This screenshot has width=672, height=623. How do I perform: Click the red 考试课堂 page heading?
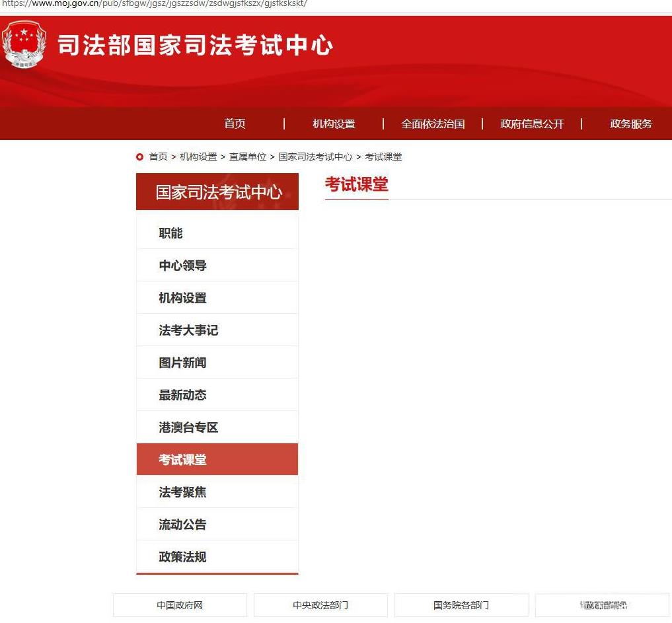coord(357,184)
